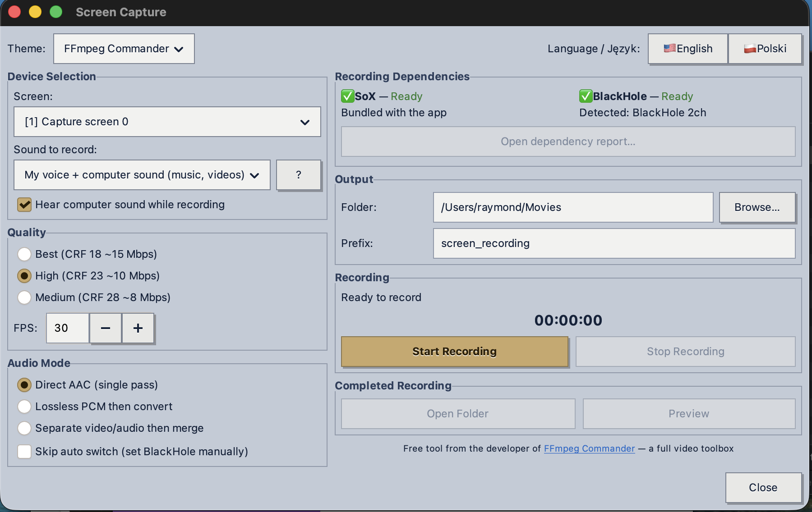Screen dimensions: 812x512
Task: Switch language to Polski
Action: click(765, 49)
